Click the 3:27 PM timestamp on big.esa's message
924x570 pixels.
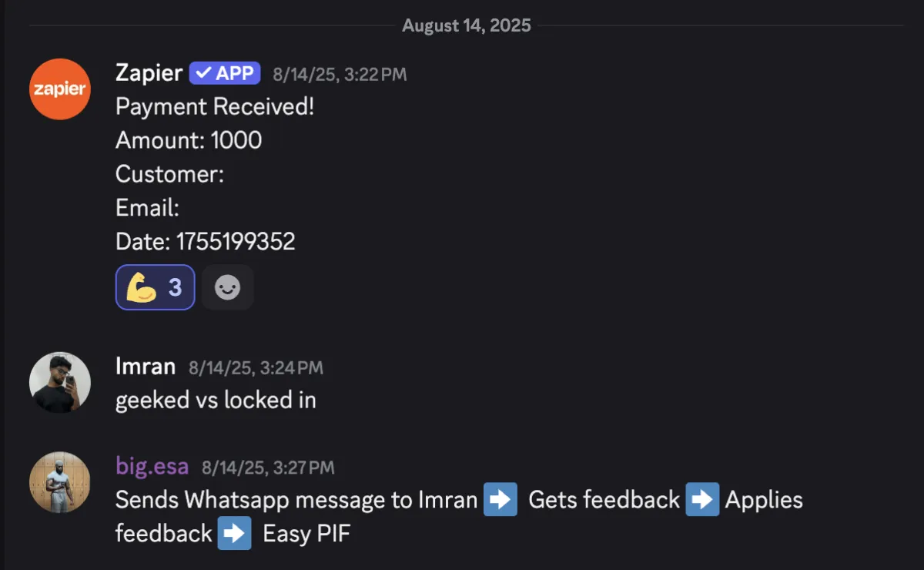click(268, 468)
